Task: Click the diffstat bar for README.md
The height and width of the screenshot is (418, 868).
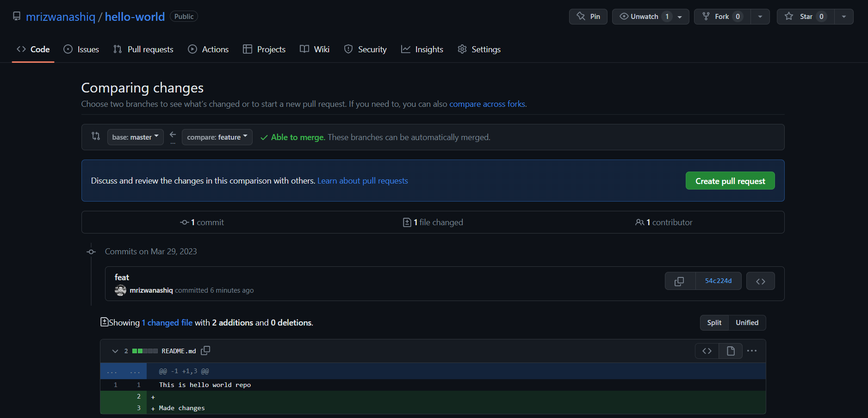Action: [x=145, y=351]
